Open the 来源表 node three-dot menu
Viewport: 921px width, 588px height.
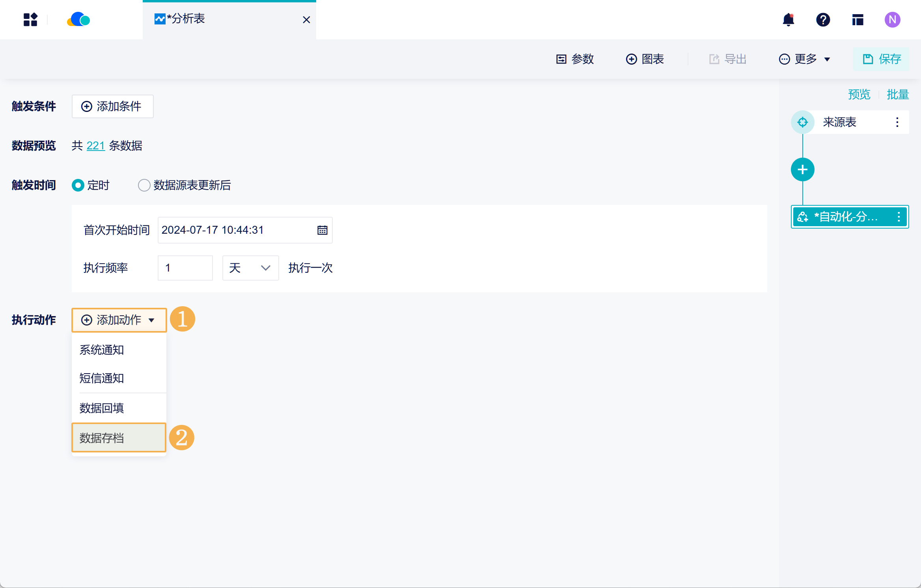coord(897,122)
